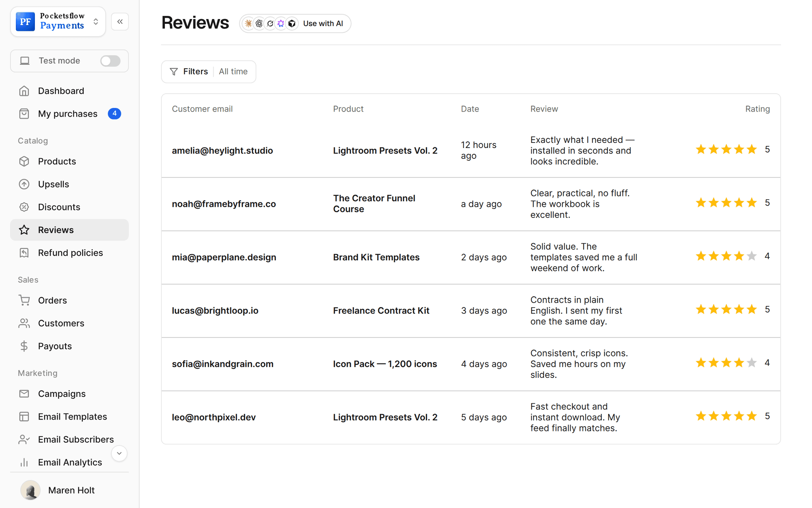Viewport: 812px width, 508px height.
Task: Click the Discounts badge icon
Action: 24,207
